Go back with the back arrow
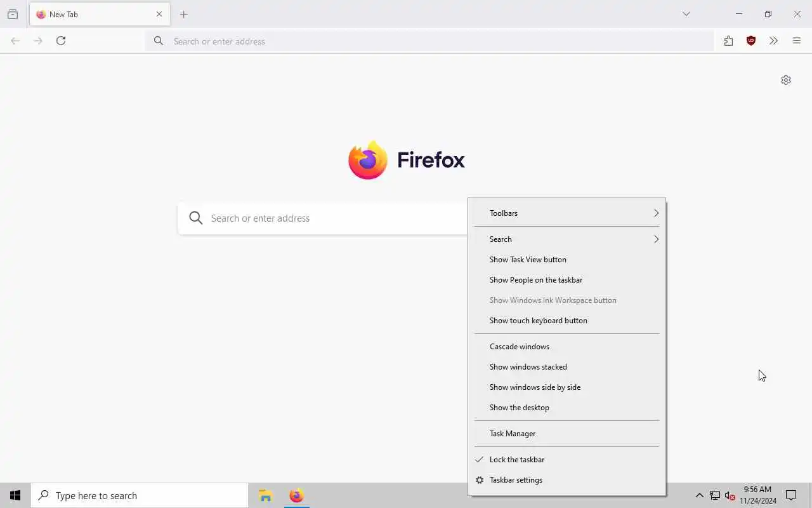The image size is (812, 508). pos(15,41)
